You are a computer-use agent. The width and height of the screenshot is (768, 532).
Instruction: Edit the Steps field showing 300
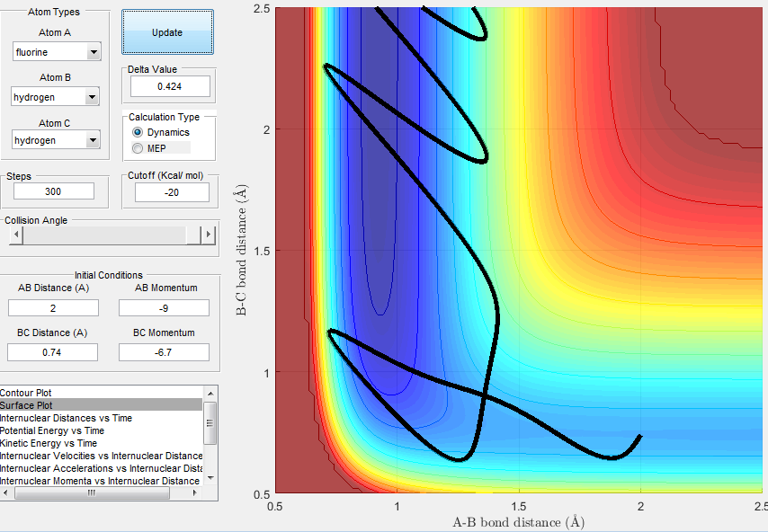click(53, 191)
